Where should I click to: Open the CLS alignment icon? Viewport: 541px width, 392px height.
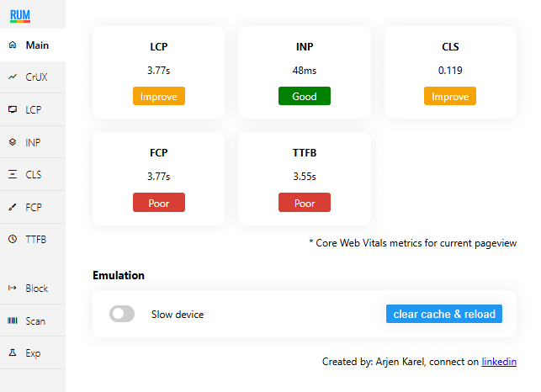click(13, 174)
